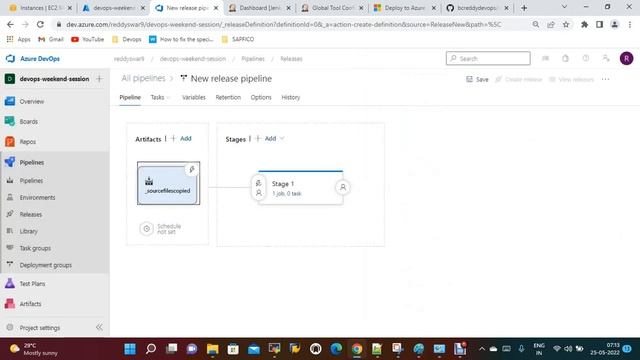Image resolution: width=640 pixels, height=360 pixels.
Task: Open the Pipelines sub-item under the Pipelines hub
Action: [31, 180]
